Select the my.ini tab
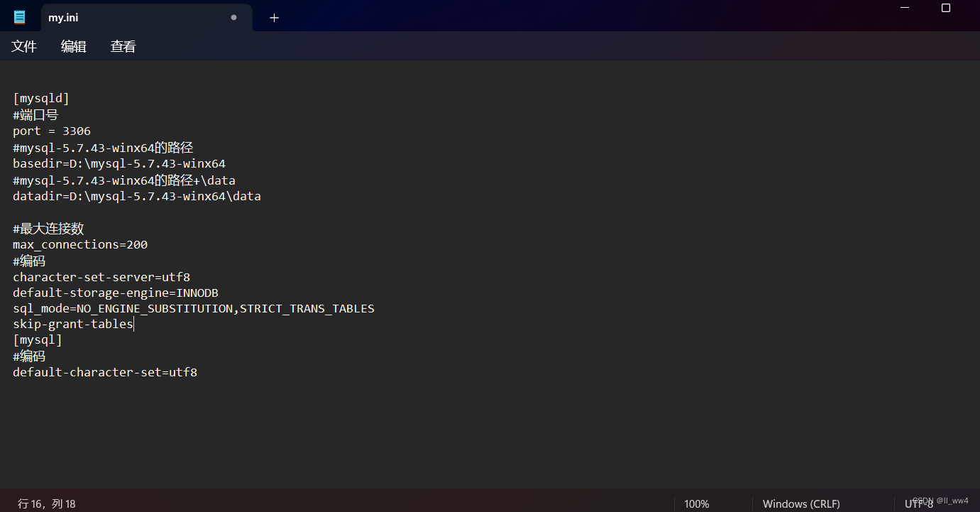980x512 pixels. coord(146,18)
